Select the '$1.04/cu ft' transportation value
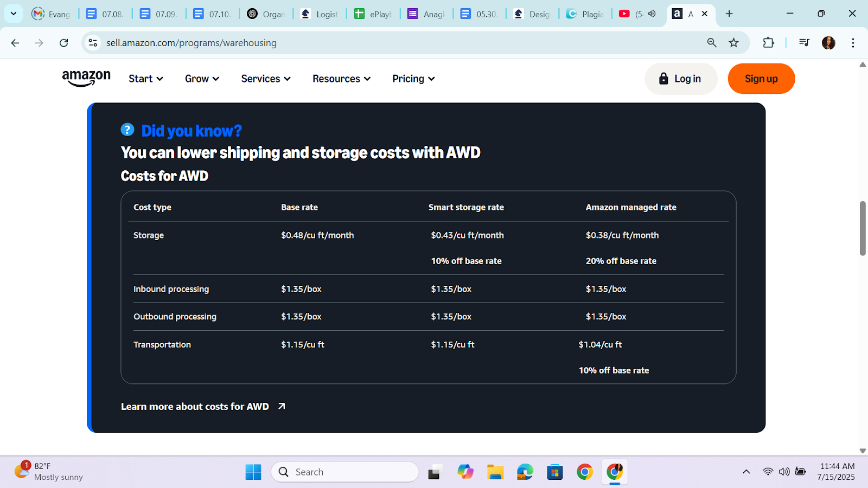Viewport: 868px width, 488px height. [x=600, y=344]
